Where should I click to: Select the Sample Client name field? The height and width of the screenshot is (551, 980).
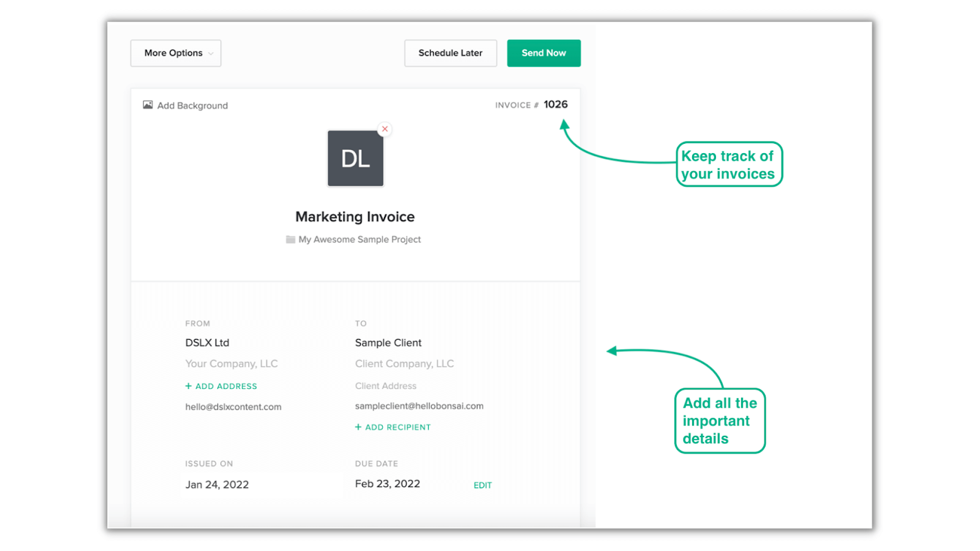[388, 342]
